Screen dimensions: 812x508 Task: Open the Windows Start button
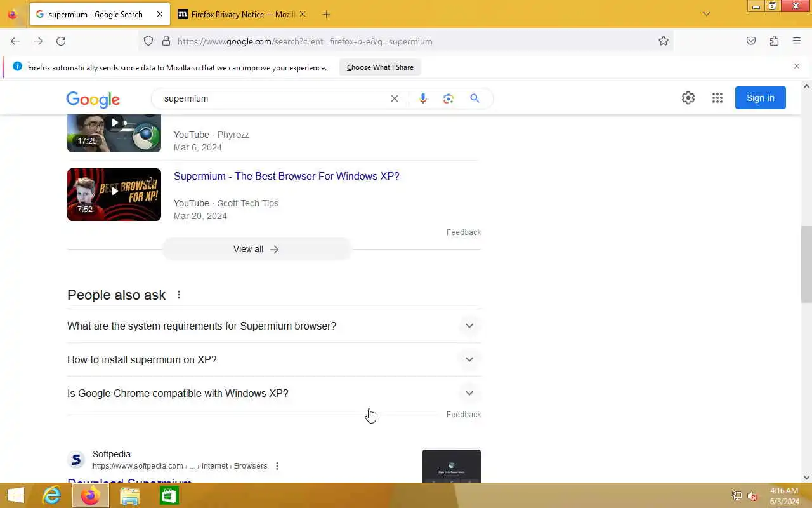(15, 495)
